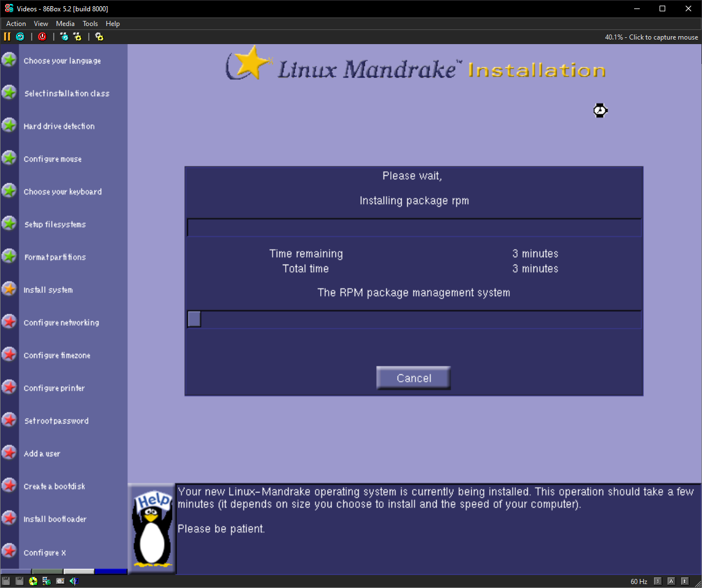This screenshot has height=588, width=702.
Task: Open the Media menu
Action: [x=65, y=24]
